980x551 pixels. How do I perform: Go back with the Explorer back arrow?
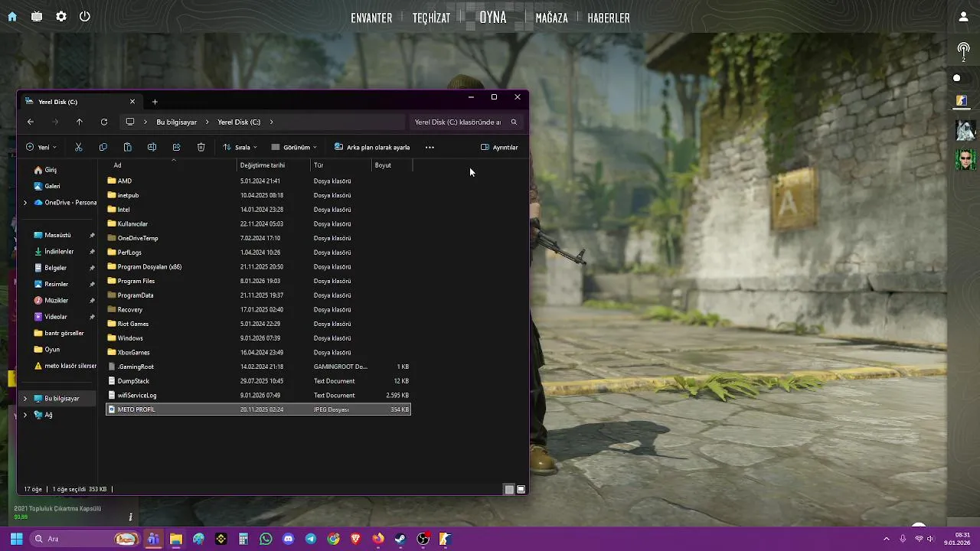[30, 122]
